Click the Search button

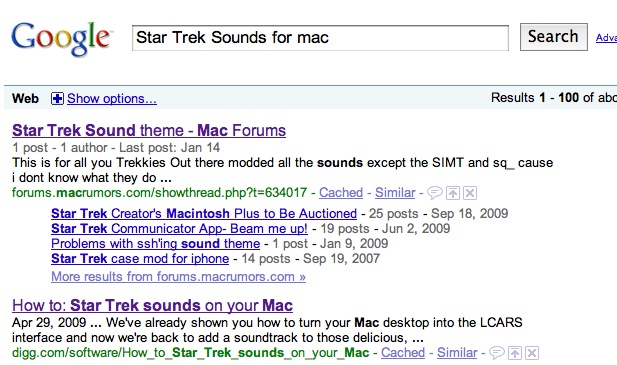pyautogui.click(x=554, y=37)
